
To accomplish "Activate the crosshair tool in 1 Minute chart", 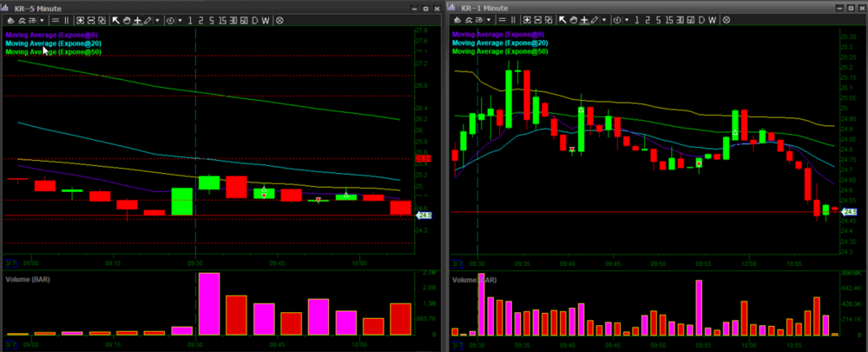I will tap(583, 19).
